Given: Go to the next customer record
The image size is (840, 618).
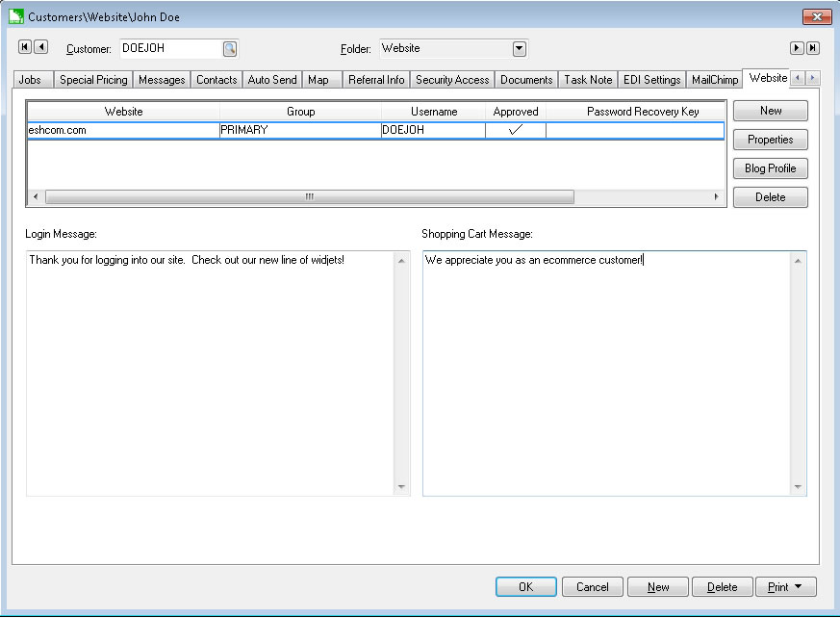Looking at the screenshot, I should [797, 48].
